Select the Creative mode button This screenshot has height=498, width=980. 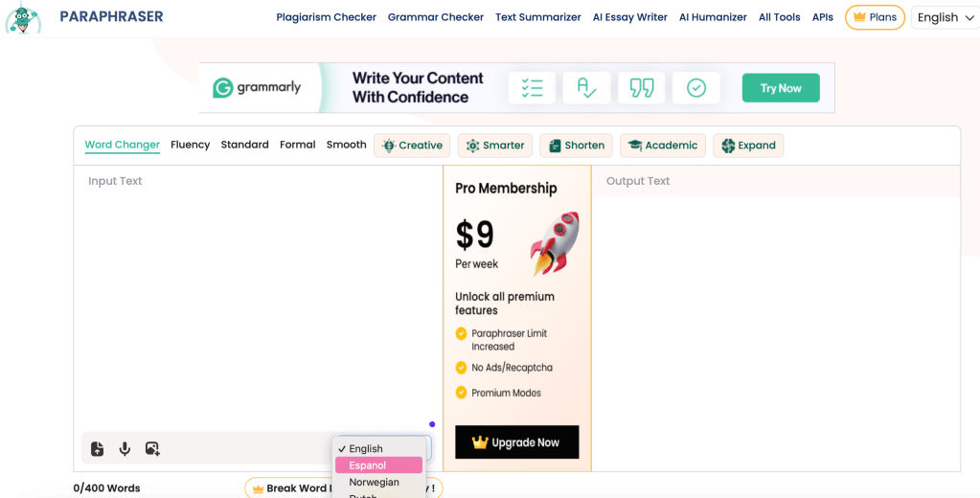point(412,146)
